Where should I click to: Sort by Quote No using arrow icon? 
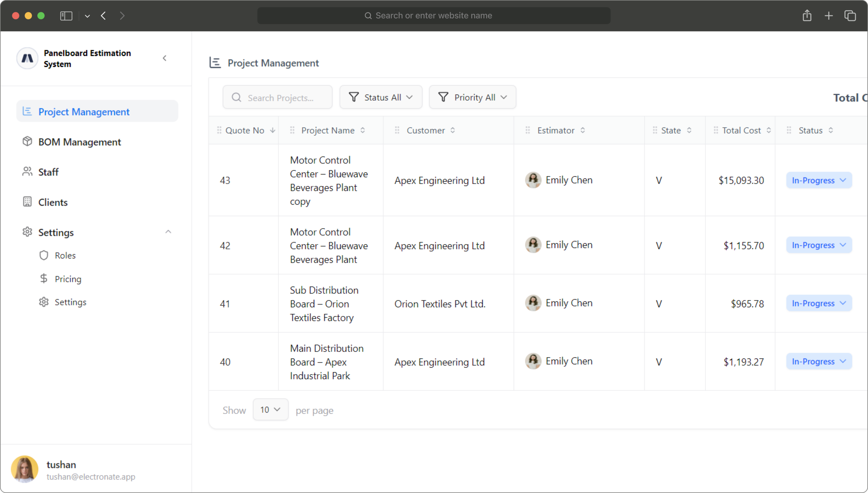tap(273, 130)
